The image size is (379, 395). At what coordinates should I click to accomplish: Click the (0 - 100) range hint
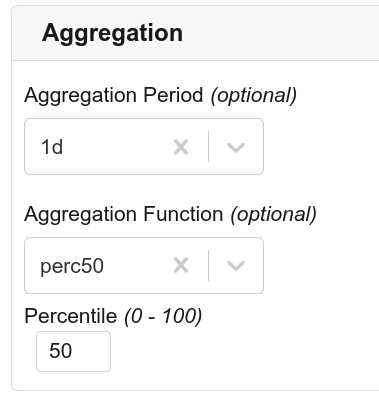163,316
